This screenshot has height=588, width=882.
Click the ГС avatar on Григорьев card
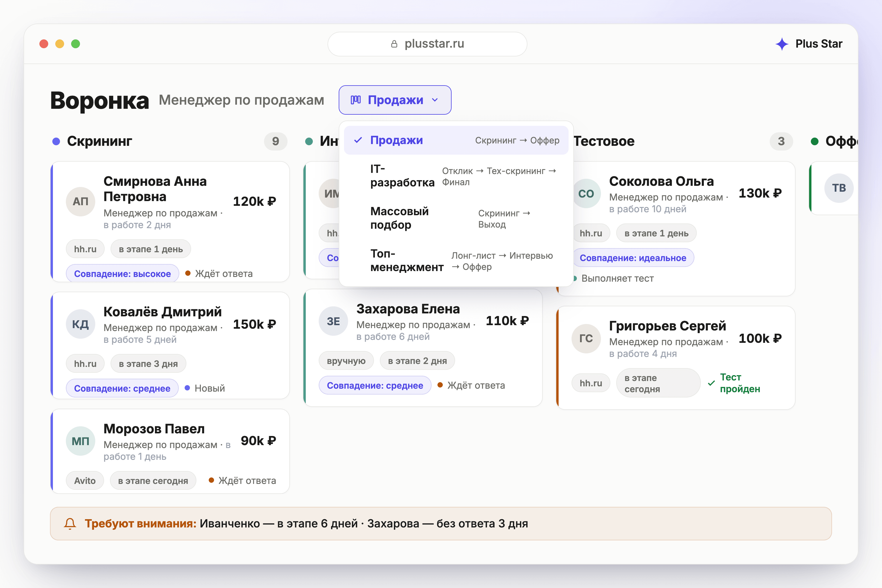pos(586,338)
